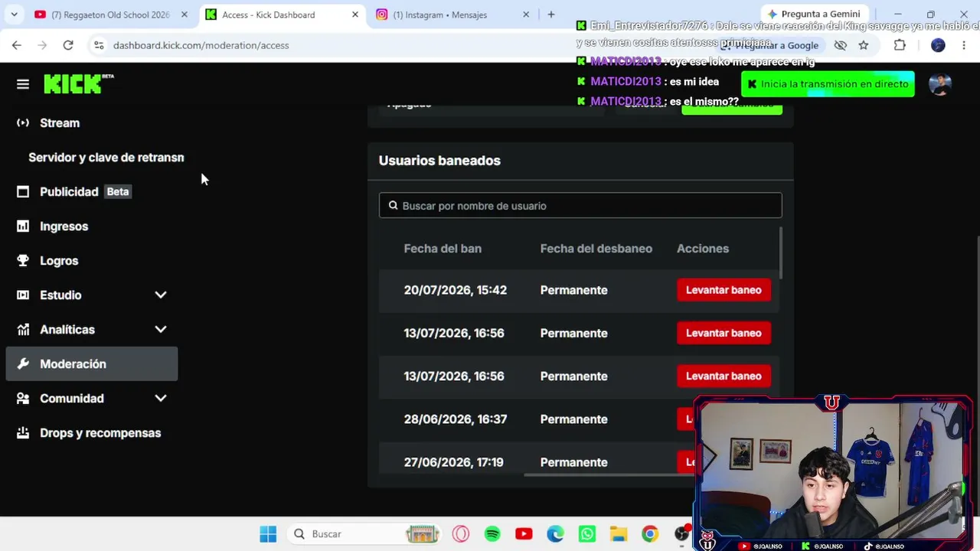980x551 pixels.
Task: Open Stream in the sidebar
Action: pyautogui.click(x=92, y=122)
